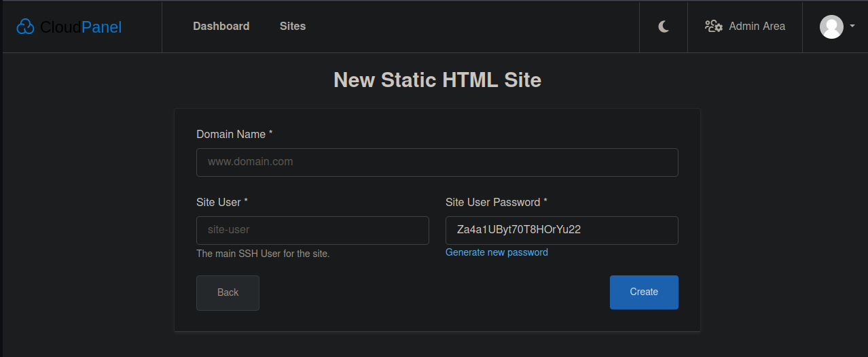Select the Site User Password field

point(562,231)
